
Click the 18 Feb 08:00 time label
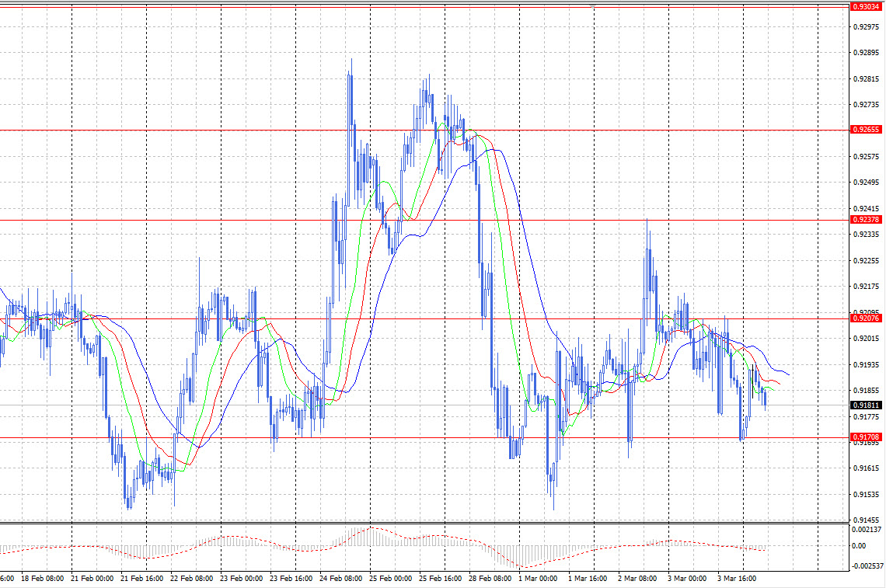point(42,579)
